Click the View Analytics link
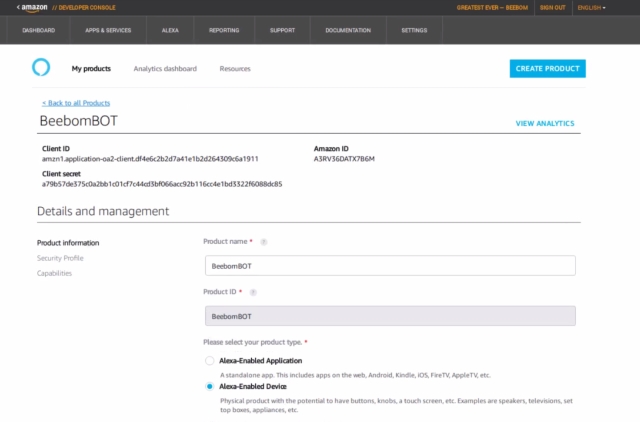Screen dimensions: 640x422 pos(545,123)
